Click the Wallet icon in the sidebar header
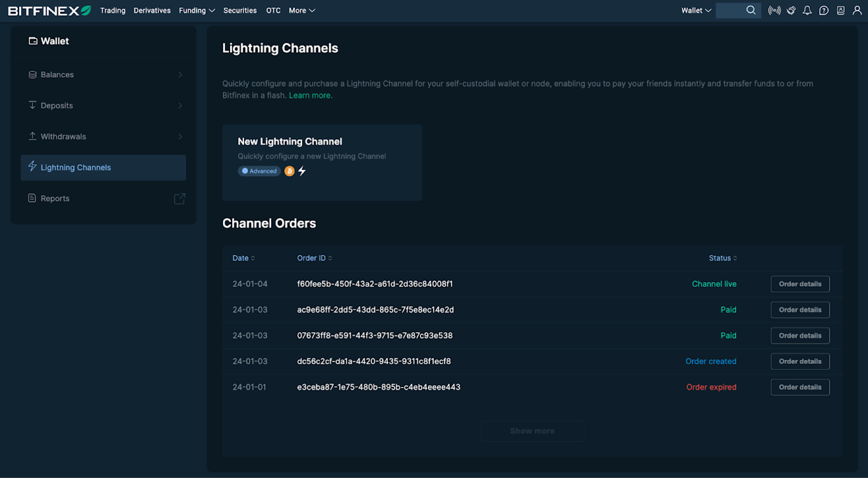This screenshot has width=868, height=478. [x=33, y=41]
